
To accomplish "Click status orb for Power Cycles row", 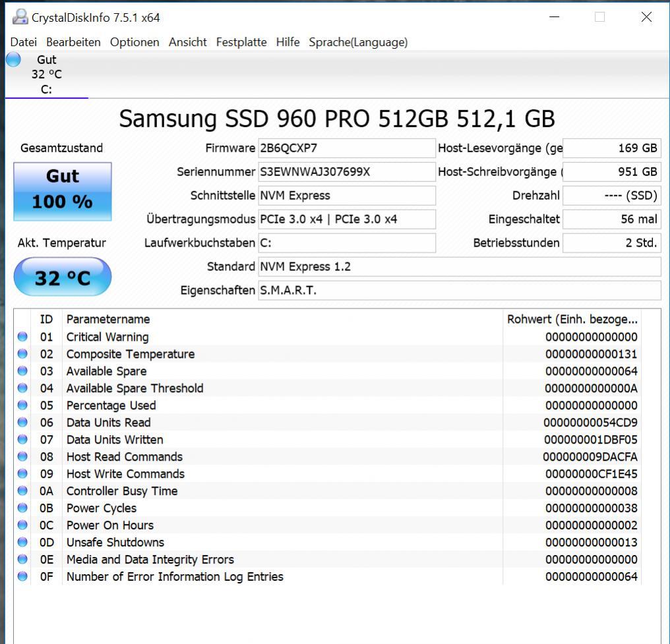I will (x=22, y=508).
